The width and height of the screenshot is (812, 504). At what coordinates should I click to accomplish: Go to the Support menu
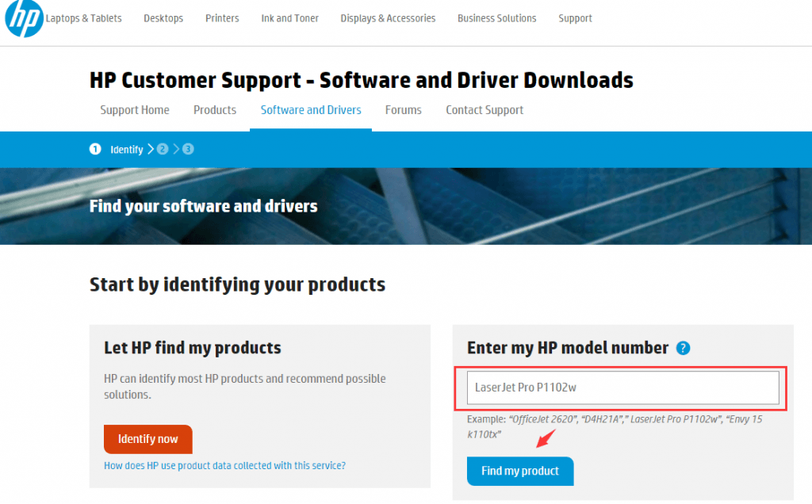pyautogui.click(x=575, y=17)
